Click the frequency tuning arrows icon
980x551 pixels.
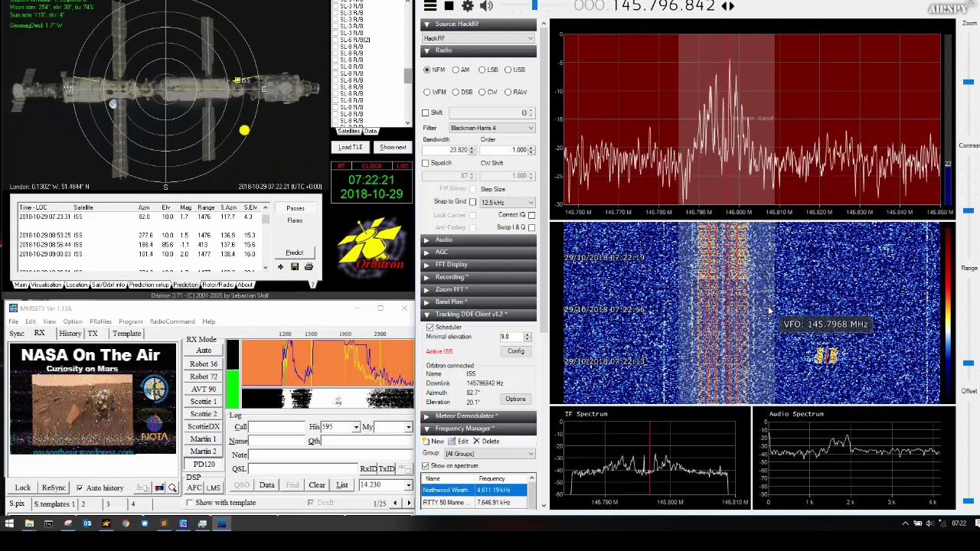coord(728,6)
